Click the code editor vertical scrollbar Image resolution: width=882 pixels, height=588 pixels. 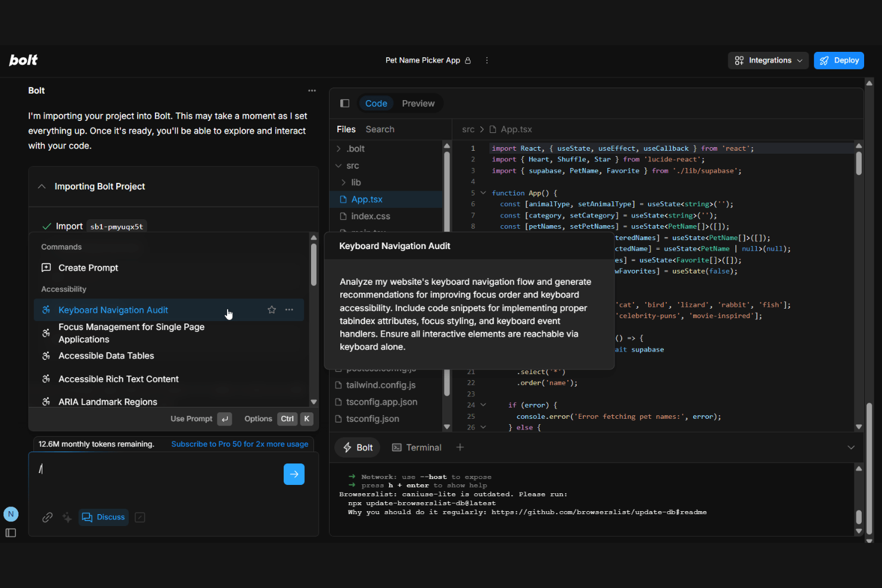point(859,163)
